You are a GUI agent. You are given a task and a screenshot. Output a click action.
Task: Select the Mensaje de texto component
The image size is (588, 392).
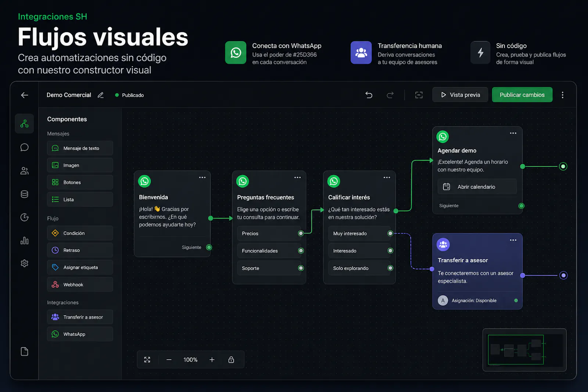[x=80, y=148]
